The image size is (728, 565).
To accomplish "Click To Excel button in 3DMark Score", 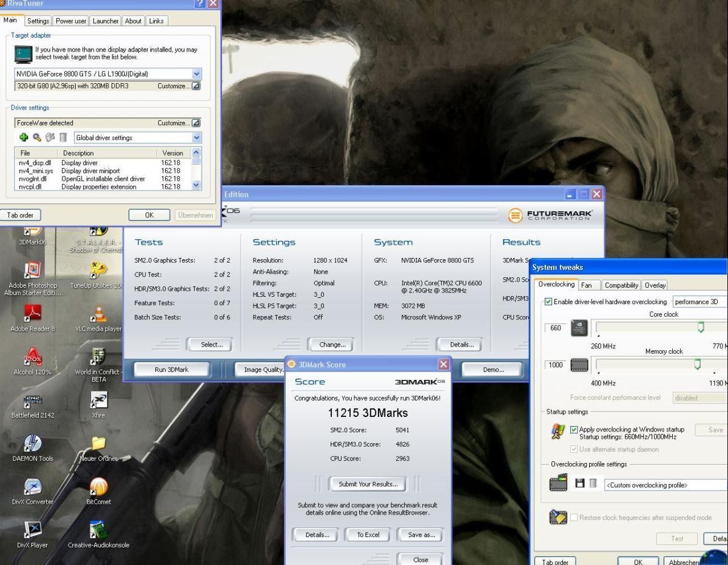I will point(368,535).
